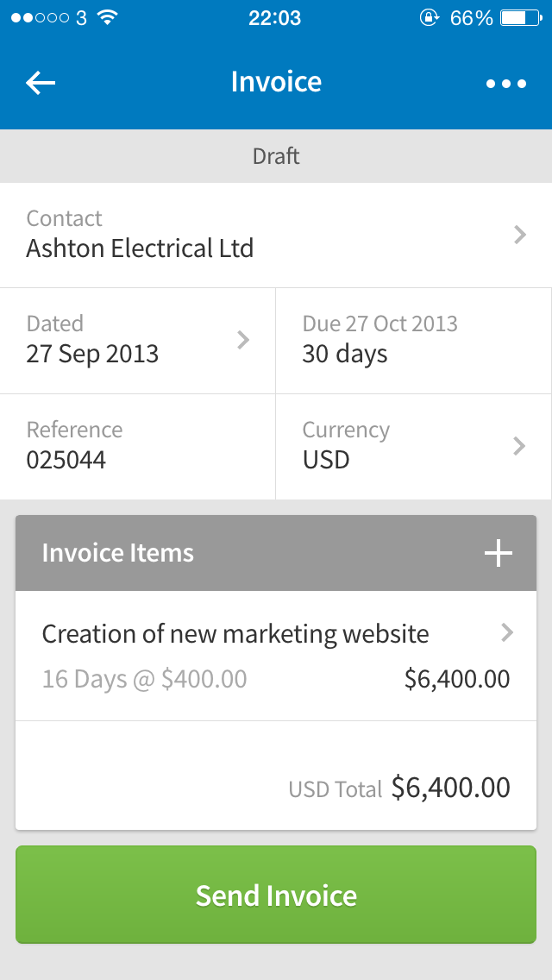Viewport: 552px width, 980px height.
Task: Open the three-dot more options menu
Action: pyautogui.click(x=506, y=84)
